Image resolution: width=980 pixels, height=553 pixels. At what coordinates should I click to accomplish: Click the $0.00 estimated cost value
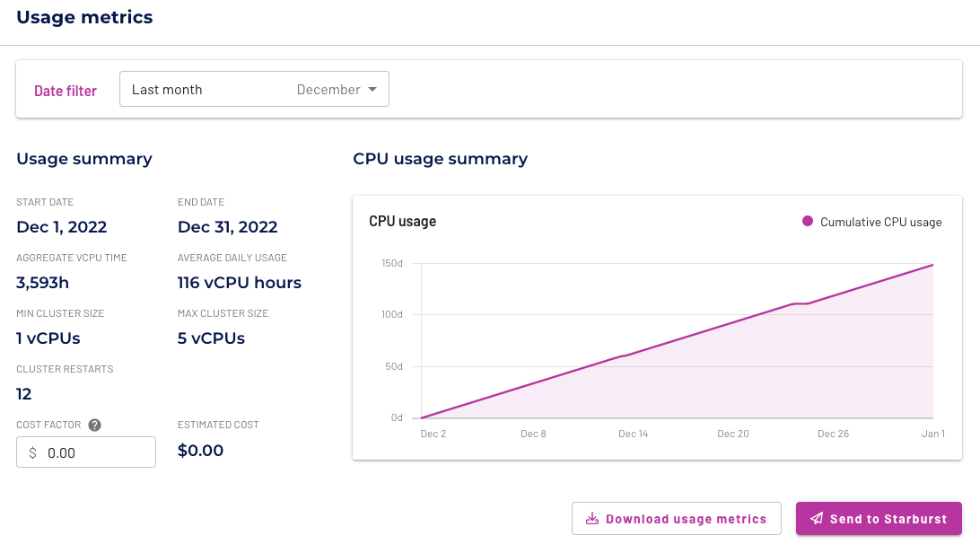pyautogui.click(x=200, y=450)
